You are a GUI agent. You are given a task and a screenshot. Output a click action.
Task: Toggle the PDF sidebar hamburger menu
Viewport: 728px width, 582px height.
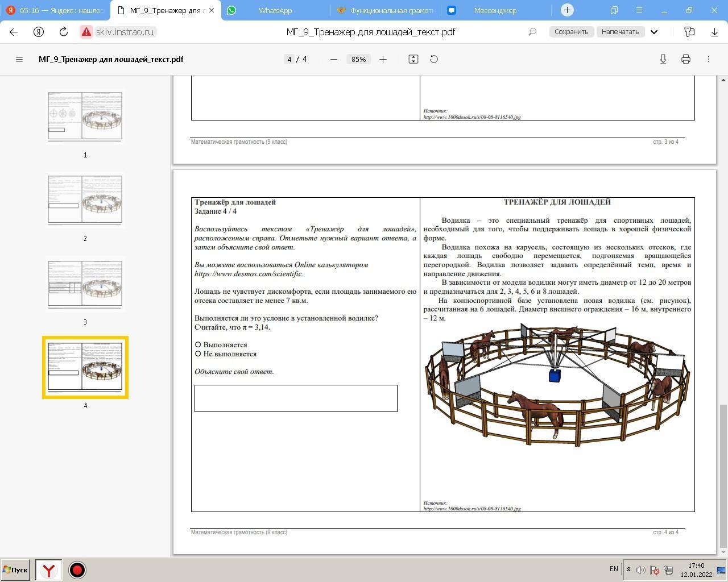click(19, 59)
